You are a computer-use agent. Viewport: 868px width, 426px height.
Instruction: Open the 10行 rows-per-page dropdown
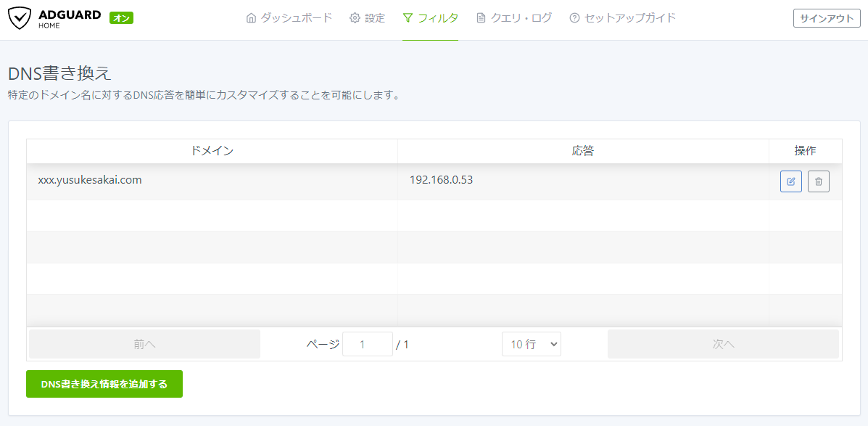pos(532,343)
